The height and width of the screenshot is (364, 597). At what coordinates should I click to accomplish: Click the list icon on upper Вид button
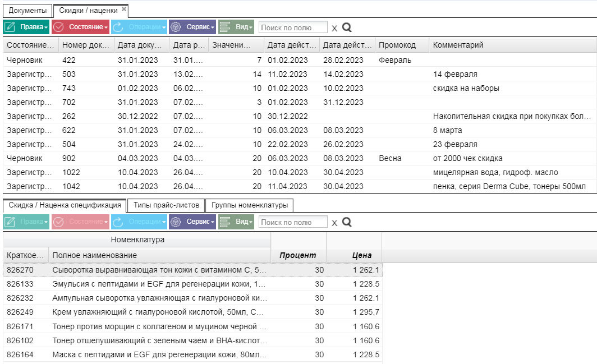point(225,27)
